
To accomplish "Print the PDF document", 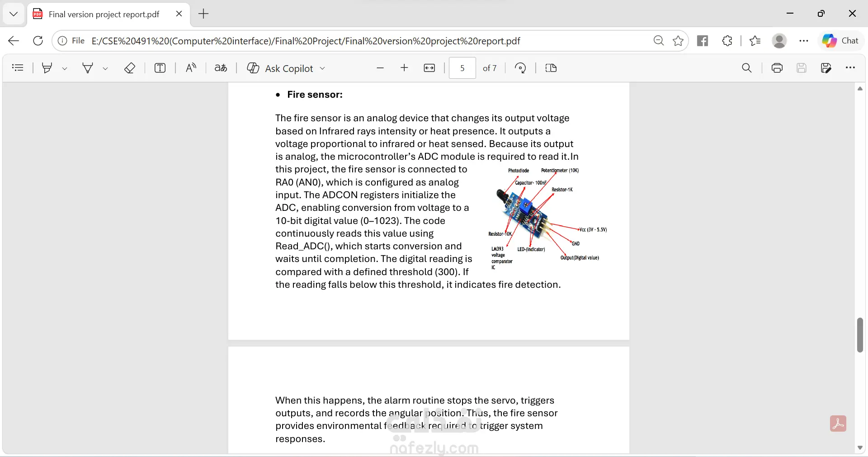I will [777, 68].
